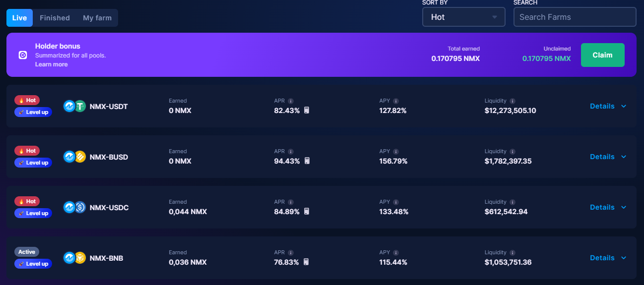Switch to the My farm tab
This screenshot has height=285, width=644.
coord(97,18)
